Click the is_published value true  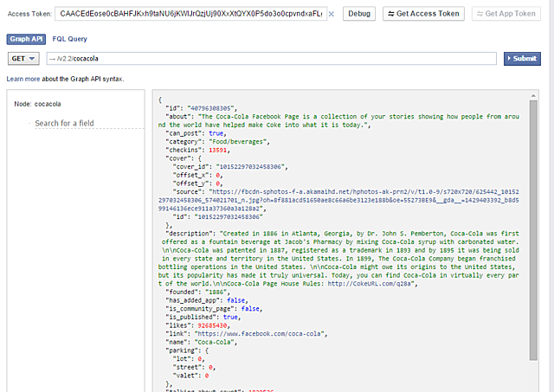pyautogui.click(x=230, y=317)
